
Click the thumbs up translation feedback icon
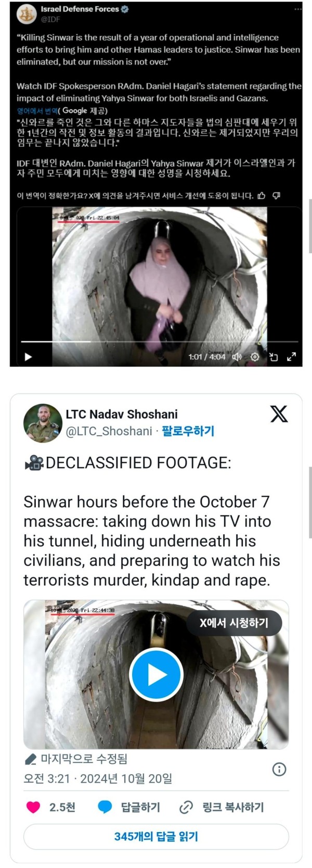click(x=262, y=196)
